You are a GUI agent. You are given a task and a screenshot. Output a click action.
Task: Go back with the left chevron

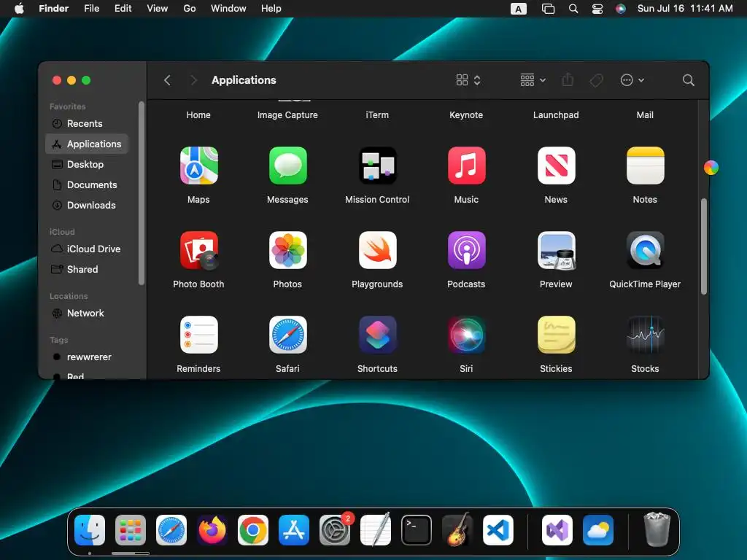coord(167,80)
